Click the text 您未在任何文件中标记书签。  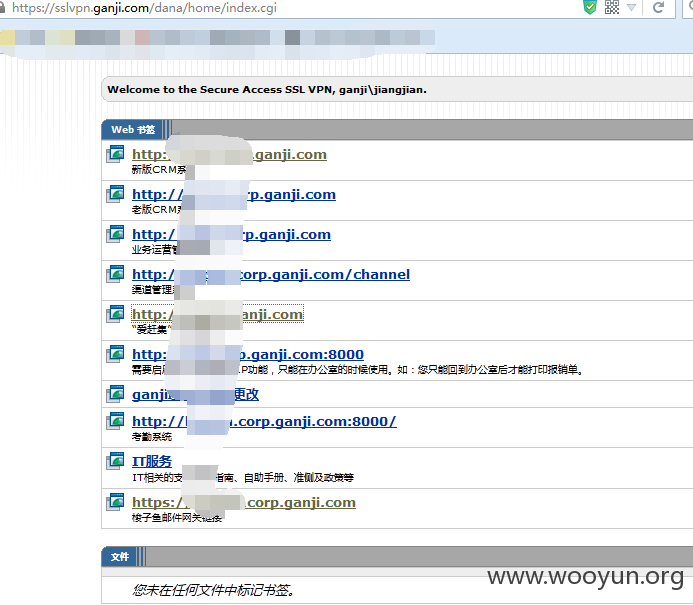pyautogui.click(x=214, y=590)
